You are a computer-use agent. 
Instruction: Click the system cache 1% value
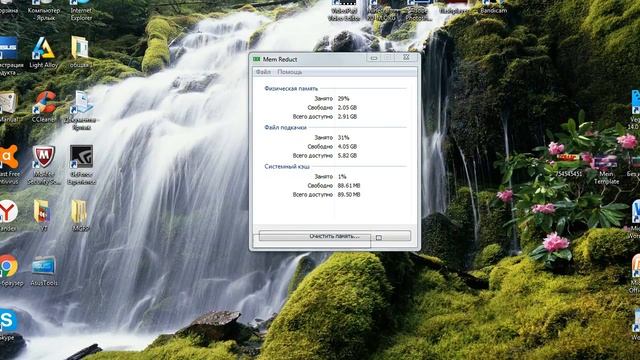point(342,176)
